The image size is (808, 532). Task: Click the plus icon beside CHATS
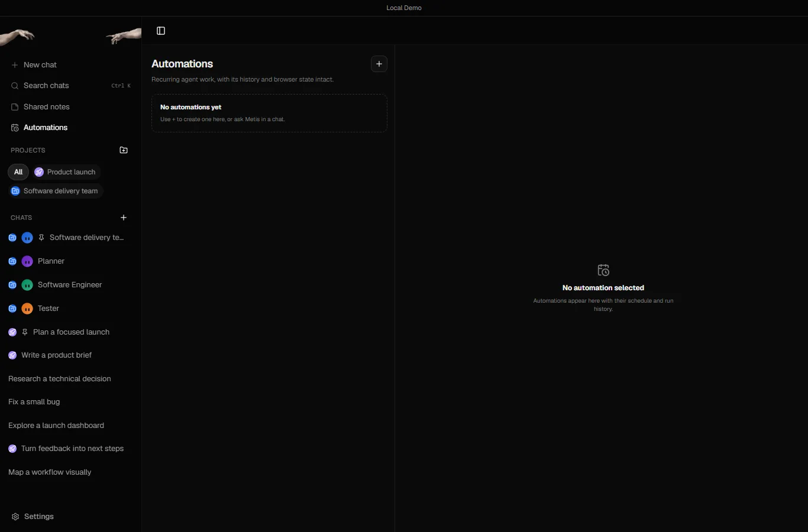124,218
